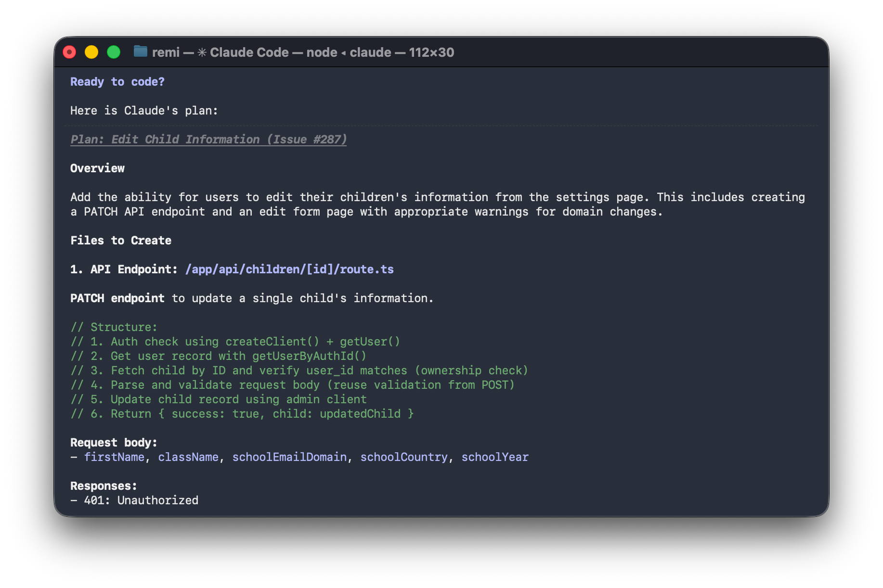Click the Overview section heading
This screenshot has height=588, width=883.
[x=97, y=168]
